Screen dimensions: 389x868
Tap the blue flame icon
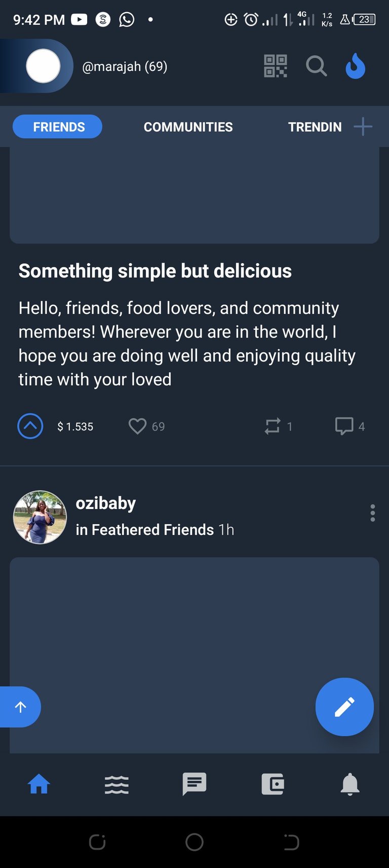[355, 66]
